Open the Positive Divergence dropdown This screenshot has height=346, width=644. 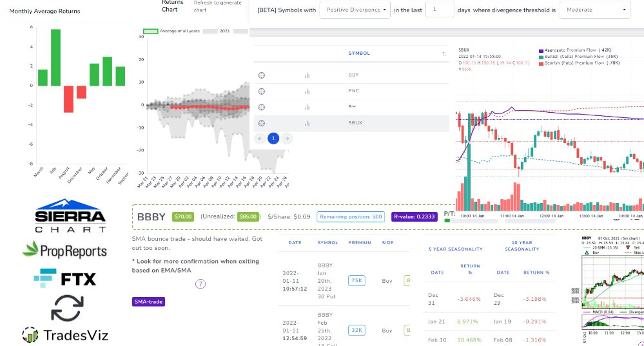[355, 10]
